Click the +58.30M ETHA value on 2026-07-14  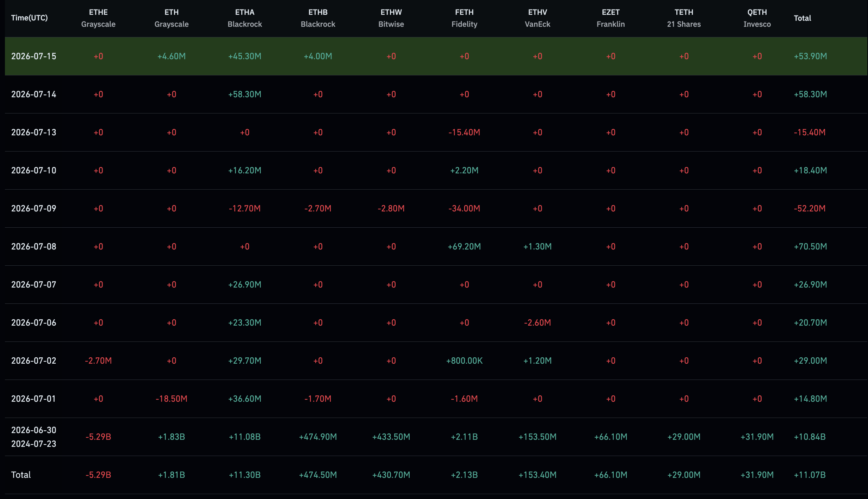click(x=245, y=94)
